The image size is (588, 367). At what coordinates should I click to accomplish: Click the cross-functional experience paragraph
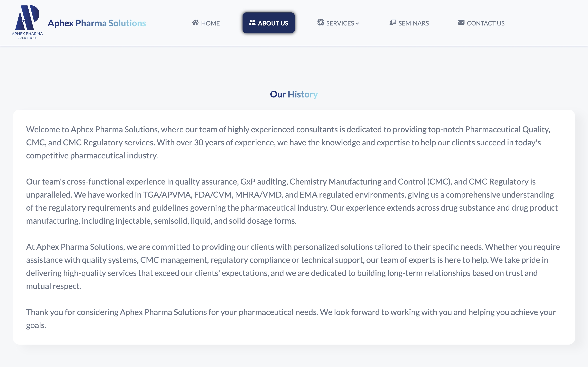click(292, 201)
